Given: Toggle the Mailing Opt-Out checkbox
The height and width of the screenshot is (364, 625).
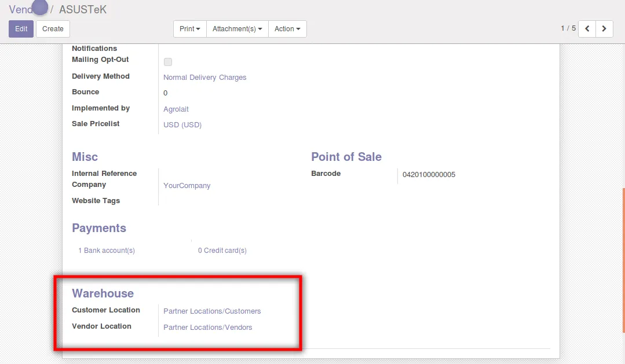Looking at the screenshot, I should (x=168, y=62).
